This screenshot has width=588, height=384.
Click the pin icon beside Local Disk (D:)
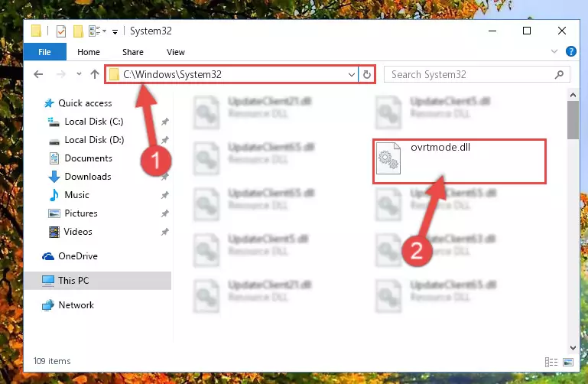coord(164,140)
